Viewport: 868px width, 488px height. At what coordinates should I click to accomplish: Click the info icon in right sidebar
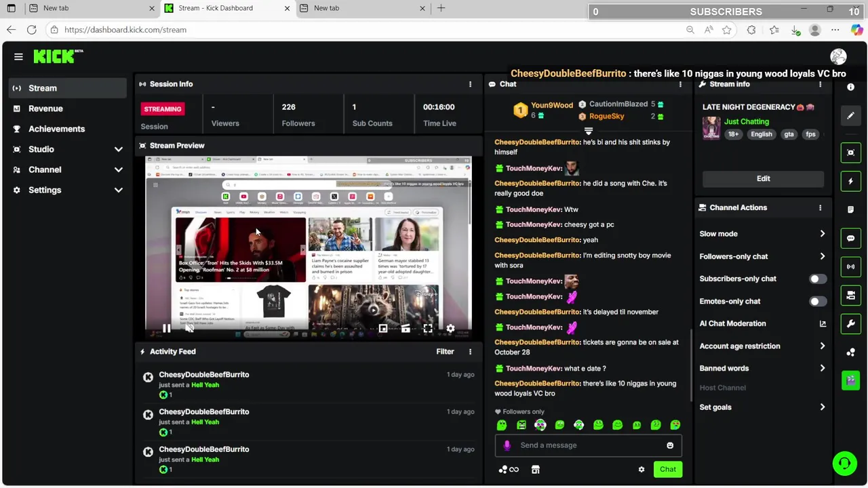[850, 87]
